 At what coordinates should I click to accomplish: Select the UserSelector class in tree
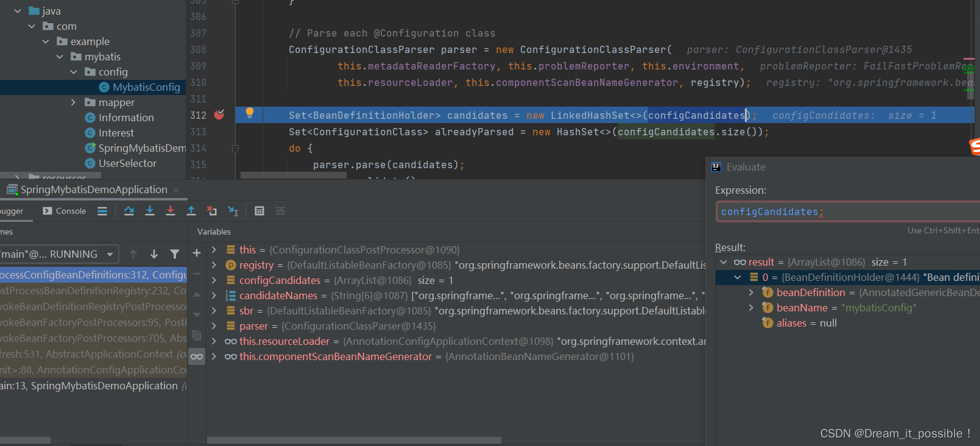pyautogui.click(x=127, y=163)
